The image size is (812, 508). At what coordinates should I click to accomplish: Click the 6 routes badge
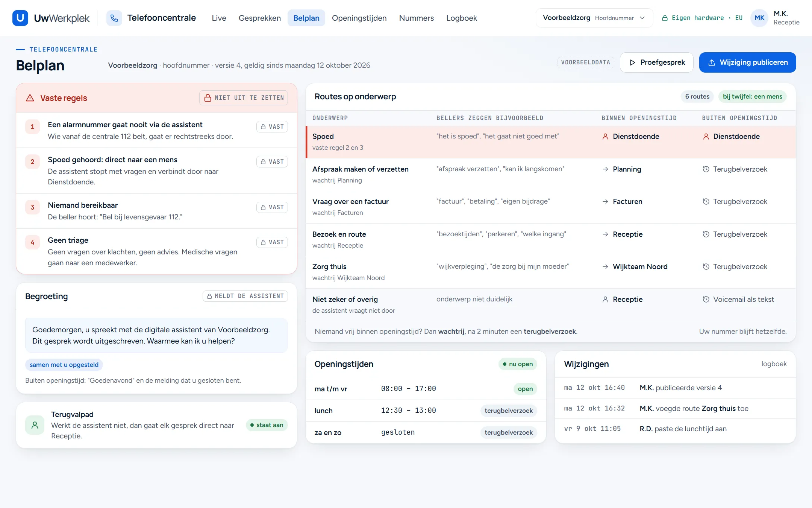tap(697, 97)
